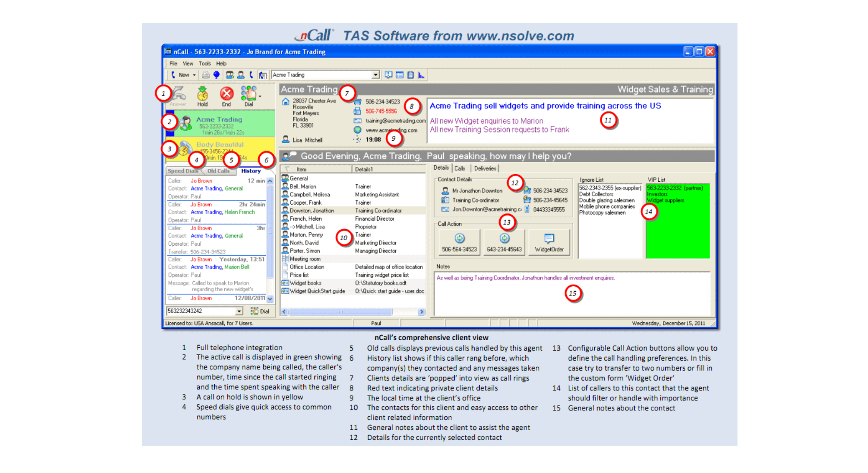
Task: Select contact Downton, Jonathon
Action: [353, 211]
